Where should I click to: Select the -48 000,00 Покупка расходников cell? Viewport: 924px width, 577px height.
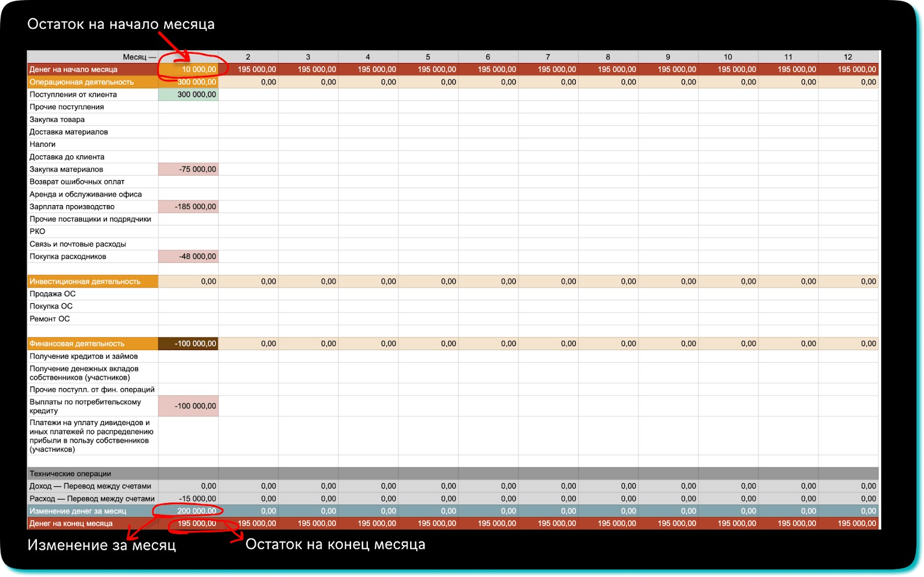189,256
